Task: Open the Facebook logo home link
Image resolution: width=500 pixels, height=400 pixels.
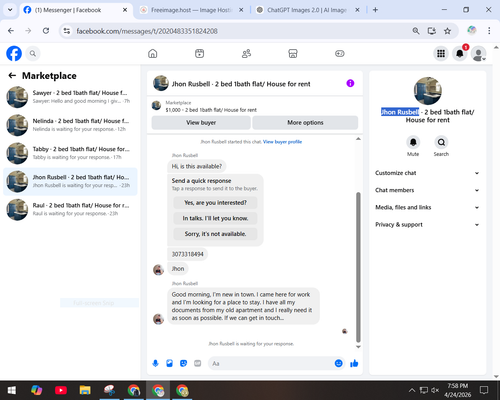Action: pyautogui.click(x=14, y=53)
